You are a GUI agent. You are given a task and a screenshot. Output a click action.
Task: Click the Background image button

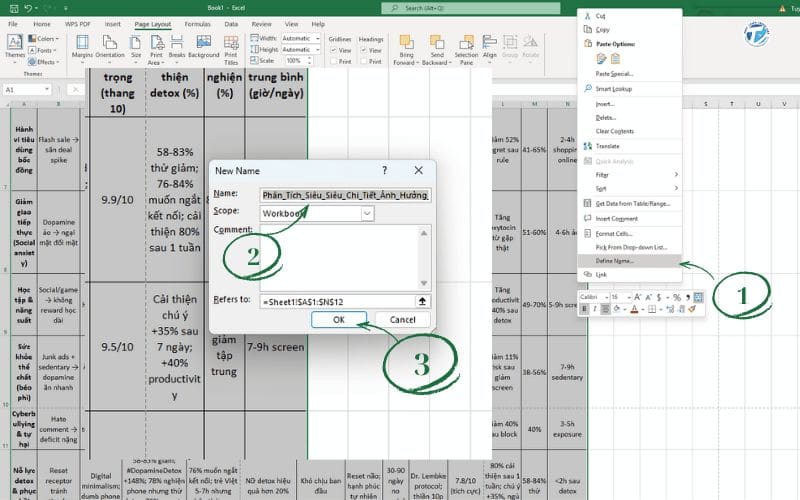click(204, 47)
